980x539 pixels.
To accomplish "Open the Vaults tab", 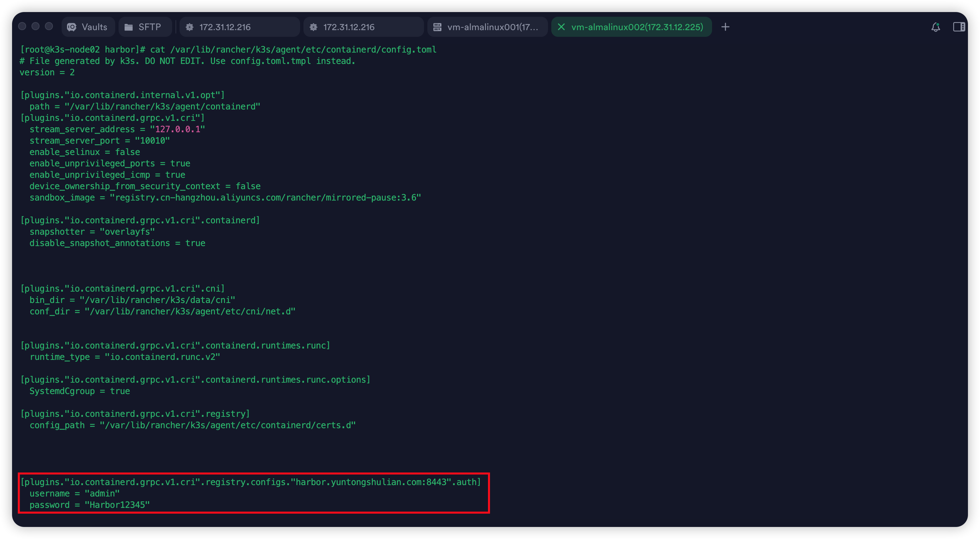I will 88,27.
